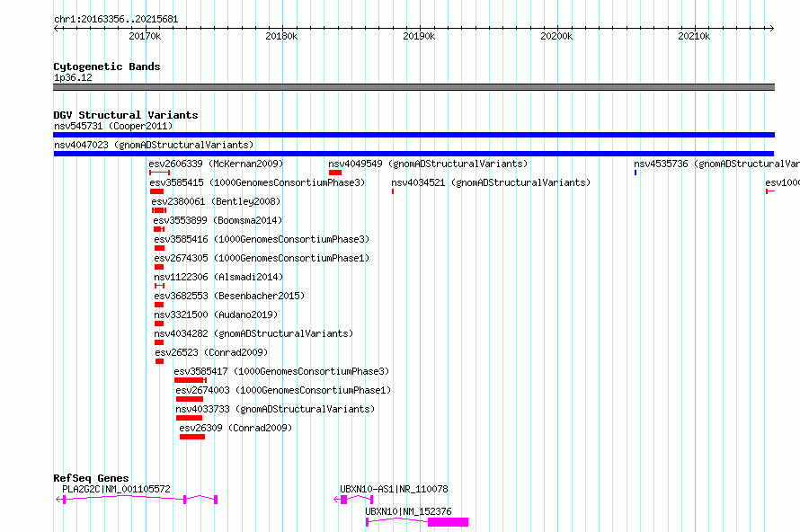Open UBXN10|NM_152376 gene label
Viewport: 800px width, 532px height.
pos(408,511)
